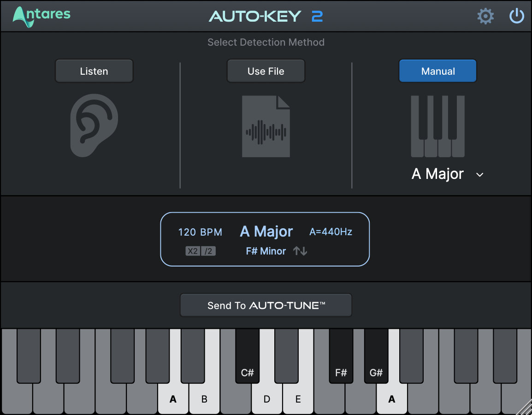The height and width of the screenshot is (415, 532).
Task: Toggle the plugin power button
Action: point(517,15)
